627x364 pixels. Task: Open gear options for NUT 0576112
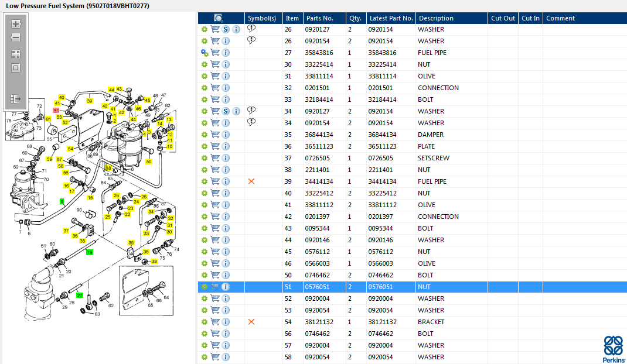[x=205, y=252]
